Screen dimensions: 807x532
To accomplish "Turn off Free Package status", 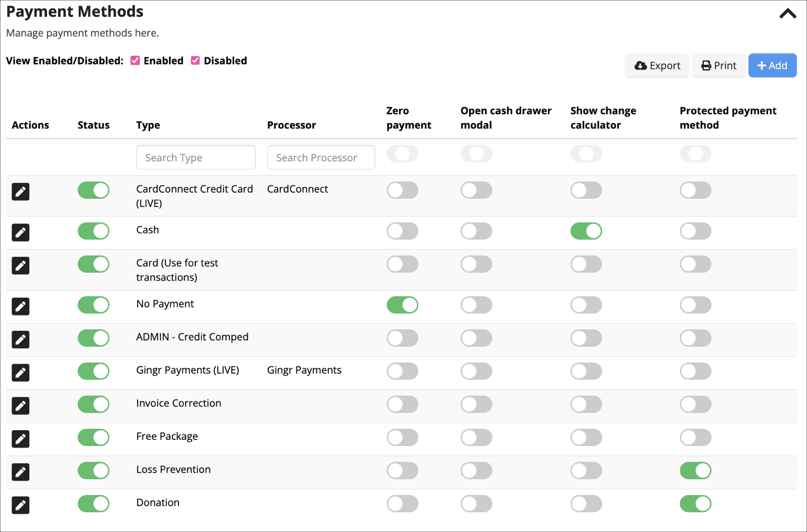I will pos(94,437).
